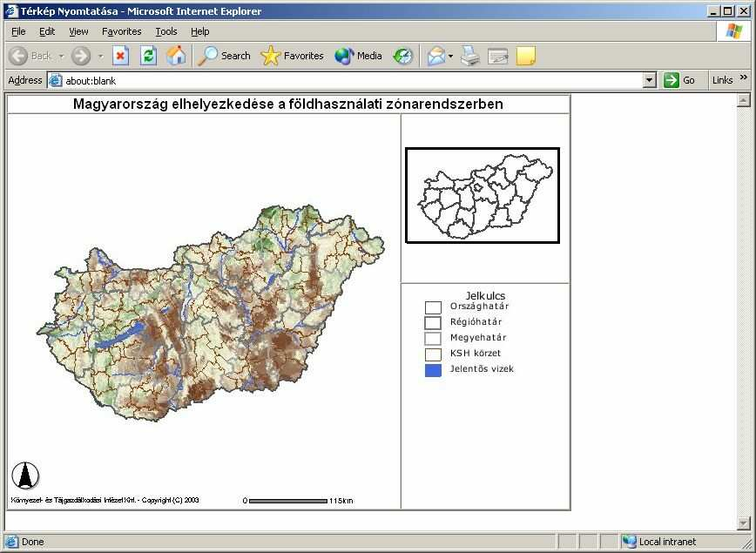This screenshot has width=756, height=553.
Task: Click the Links toolbar label
Action: coord(722,80)
